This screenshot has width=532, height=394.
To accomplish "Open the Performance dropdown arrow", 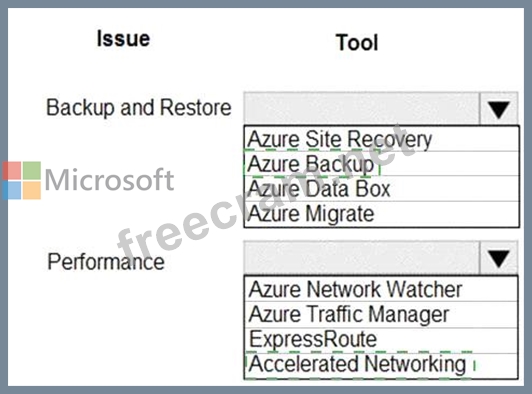I will point(499,258).
